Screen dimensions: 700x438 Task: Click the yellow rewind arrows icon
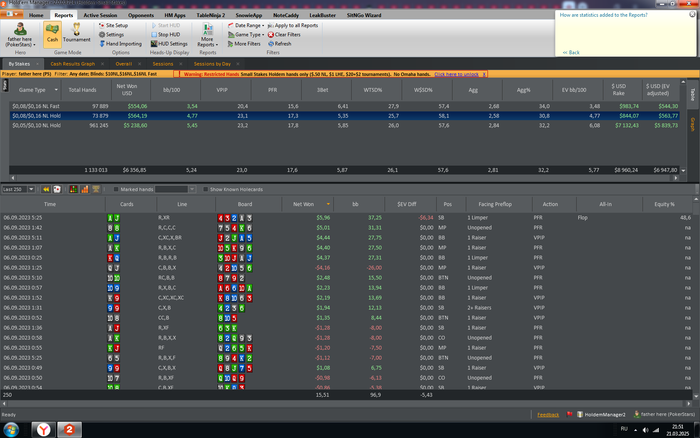pos(46,189)
